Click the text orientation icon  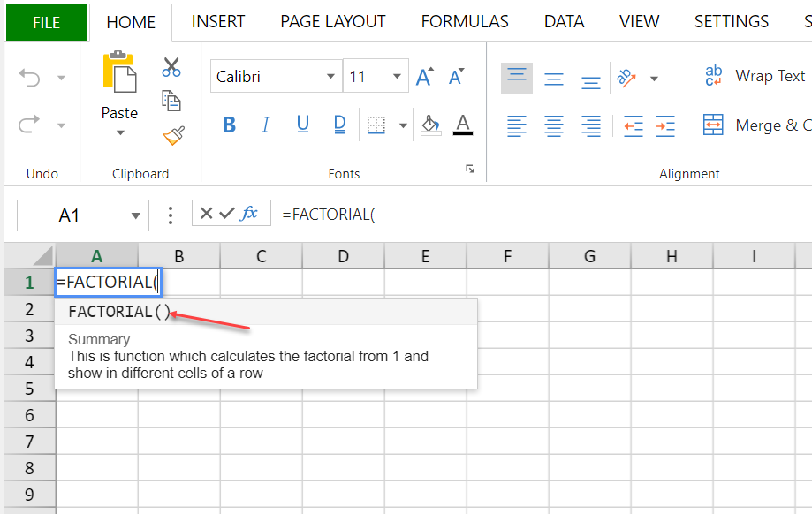pos(627,79)
